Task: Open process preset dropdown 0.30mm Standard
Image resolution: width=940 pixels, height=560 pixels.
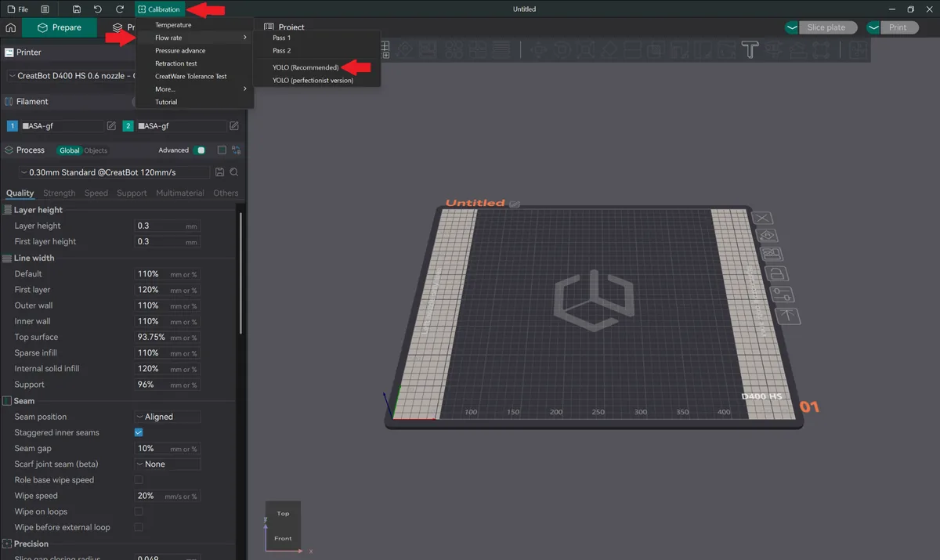Action: [x=114, y=172]
